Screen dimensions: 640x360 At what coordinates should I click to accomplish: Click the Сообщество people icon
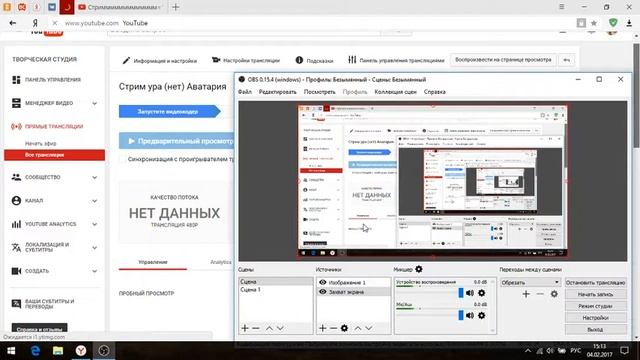(x=16, y=177)
